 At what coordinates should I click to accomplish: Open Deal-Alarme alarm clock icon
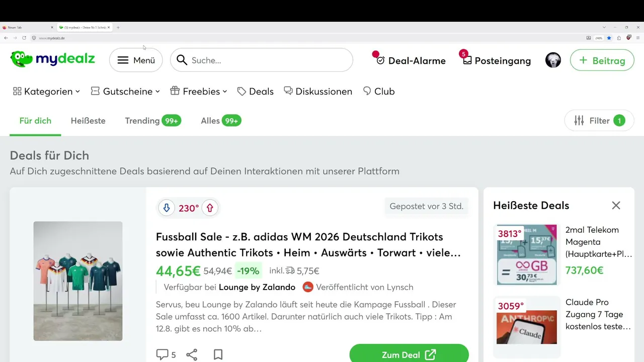[x=380, y=60]
